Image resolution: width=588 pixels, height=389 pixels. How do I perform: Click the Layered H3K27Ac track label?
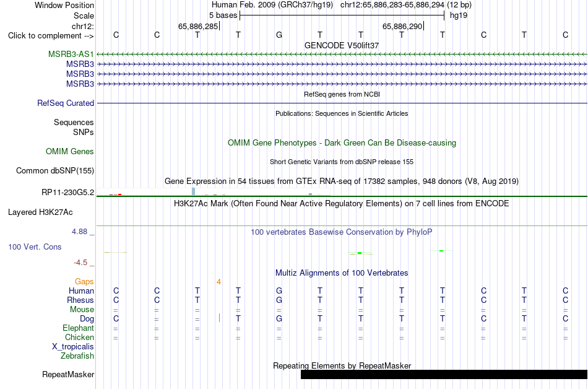click(x=40, y=212)
